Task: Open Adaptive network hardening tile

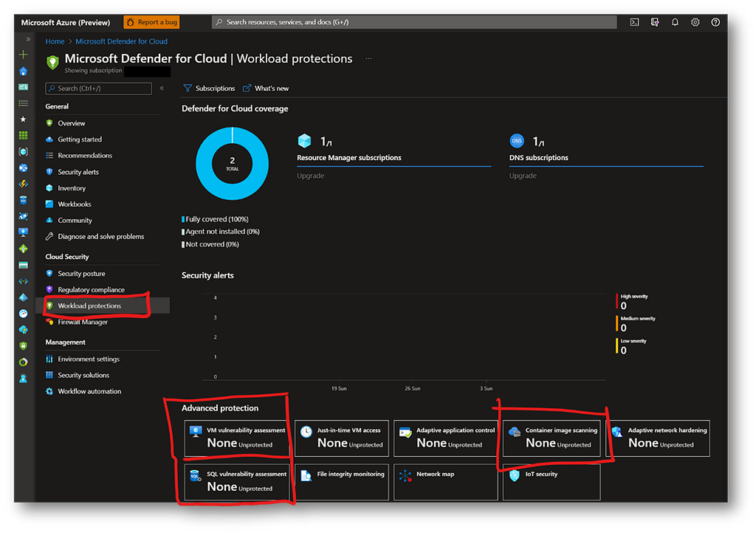Action: click(658, 438)
